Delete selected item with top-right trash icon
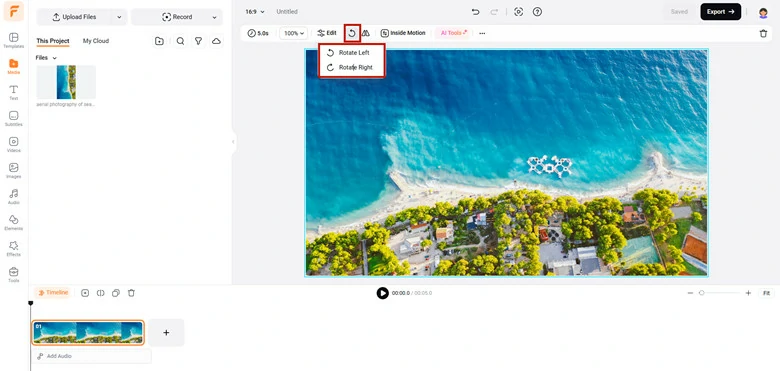This screenshot has width=780, height=371. [x=763, y=33]
